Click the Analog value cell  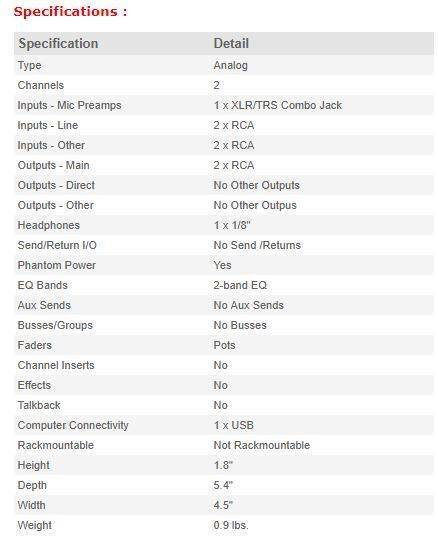click(x=230, y=65)
